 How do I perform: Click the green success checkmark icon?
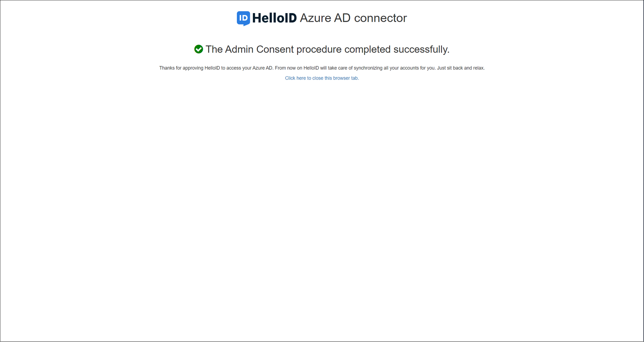199,49
